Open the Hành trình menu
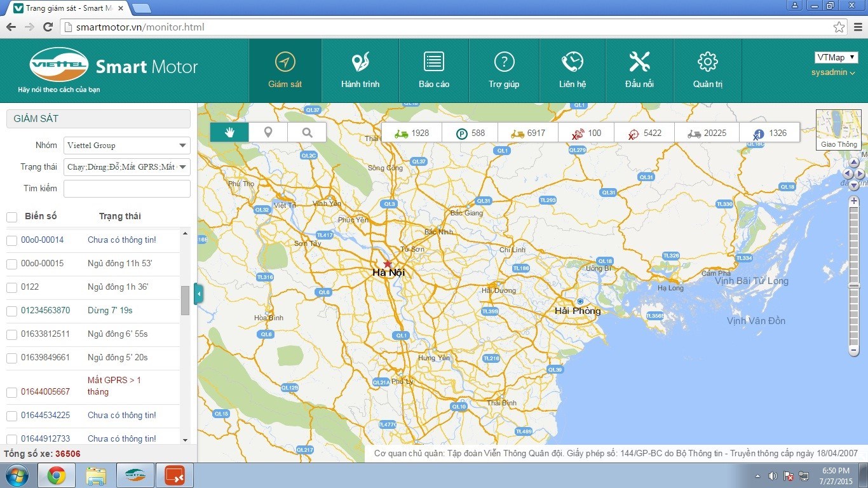 [360, 71]
